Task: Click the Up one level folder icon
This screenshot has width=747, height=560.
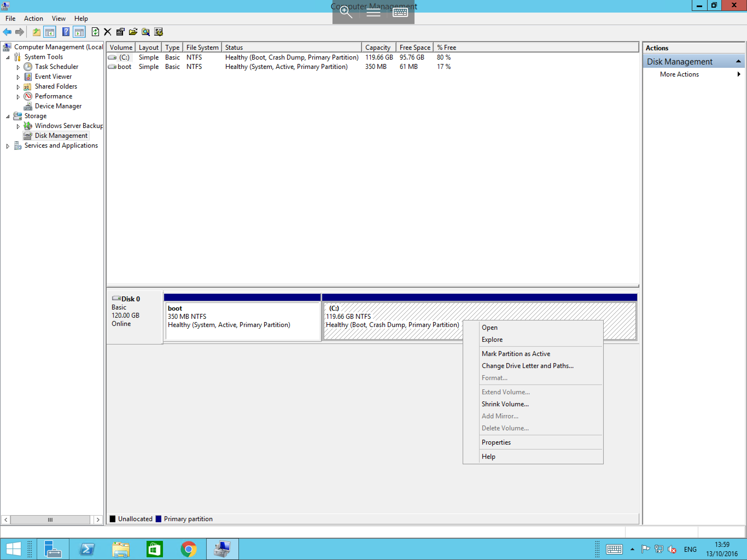Action: [x=36, y=32]
